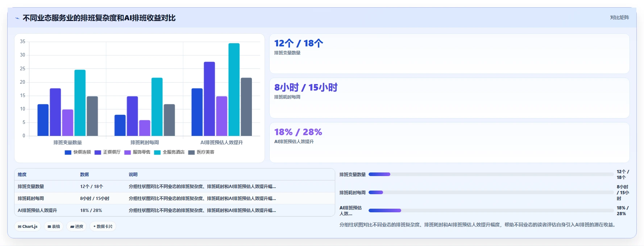Screen dimensions: 644x246
Task: Click the 正餐餐厅 bar in the AI排班预估人效提升 group
Action: coord(209,99)
